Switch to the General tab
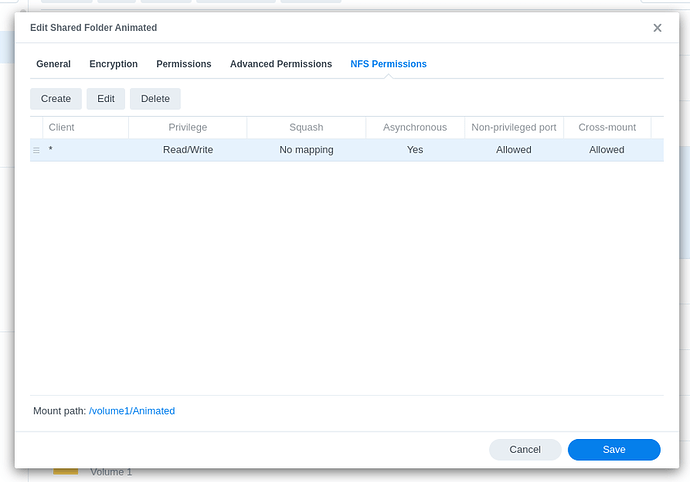This screenshot has width=690, height=482. (x=53, y=64)
